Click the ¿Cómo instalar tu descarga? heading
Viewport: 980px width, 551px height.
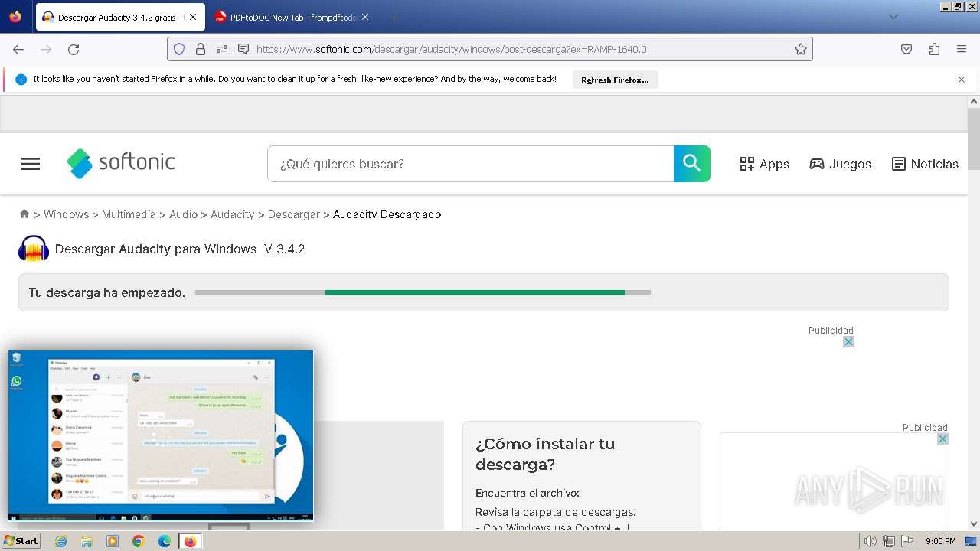[x=545, y=454]
